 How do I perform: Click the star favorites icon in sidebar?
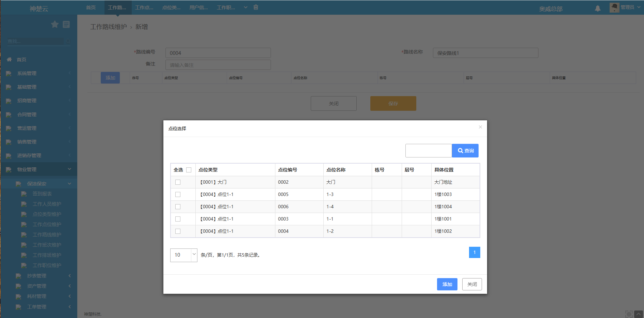(x=55, y=24)
